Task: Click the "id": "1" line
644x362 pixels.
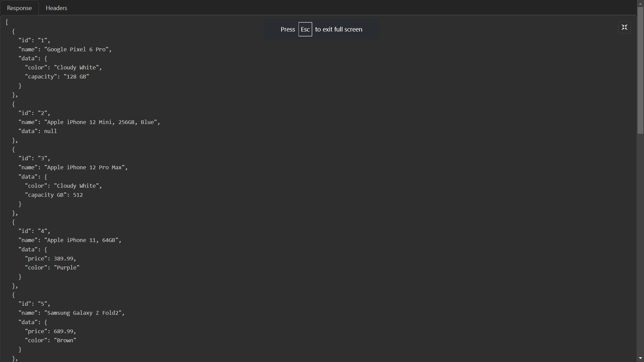Action: point(34,40)
